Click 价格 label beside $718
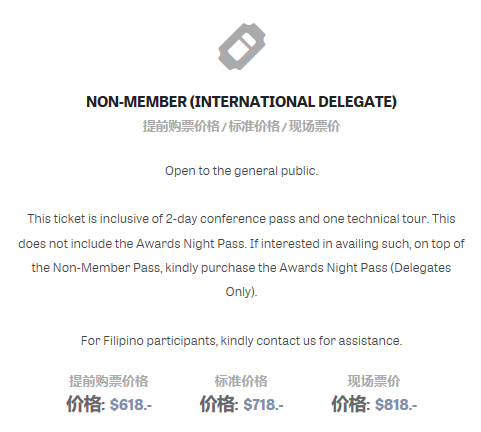The image size is (481, 432). pyautogui.click(x=219, y=404)
